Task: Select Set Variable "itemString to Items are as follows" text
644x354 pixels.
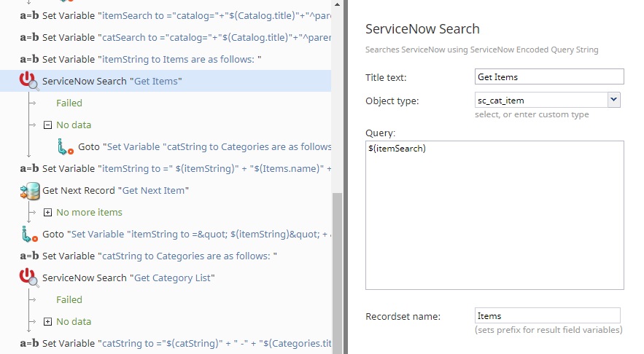Action: pyautogui.click(x=152, y=60)
